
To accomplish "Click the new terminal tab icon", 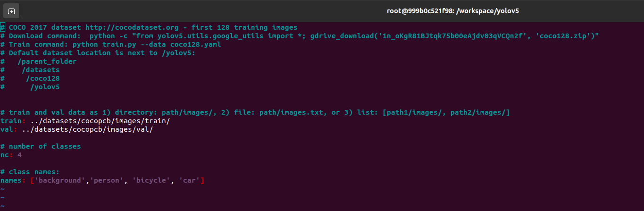I will coord(12,10).
